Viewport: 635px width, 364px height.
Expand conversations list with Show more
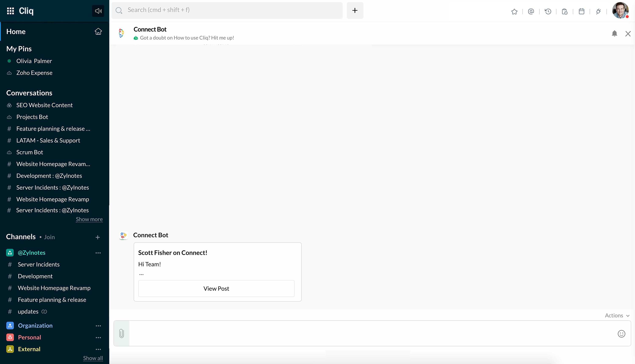pos(89,219)
